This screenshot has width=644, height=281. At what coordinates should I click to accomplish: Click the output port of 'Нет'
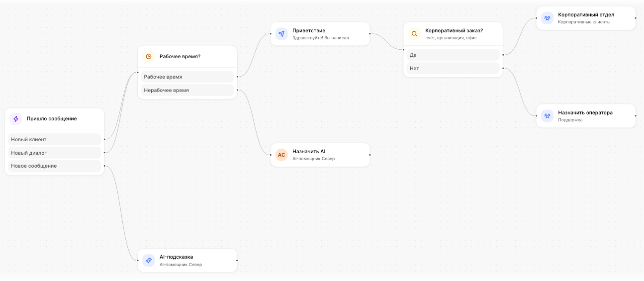click(x=503, y=68)
